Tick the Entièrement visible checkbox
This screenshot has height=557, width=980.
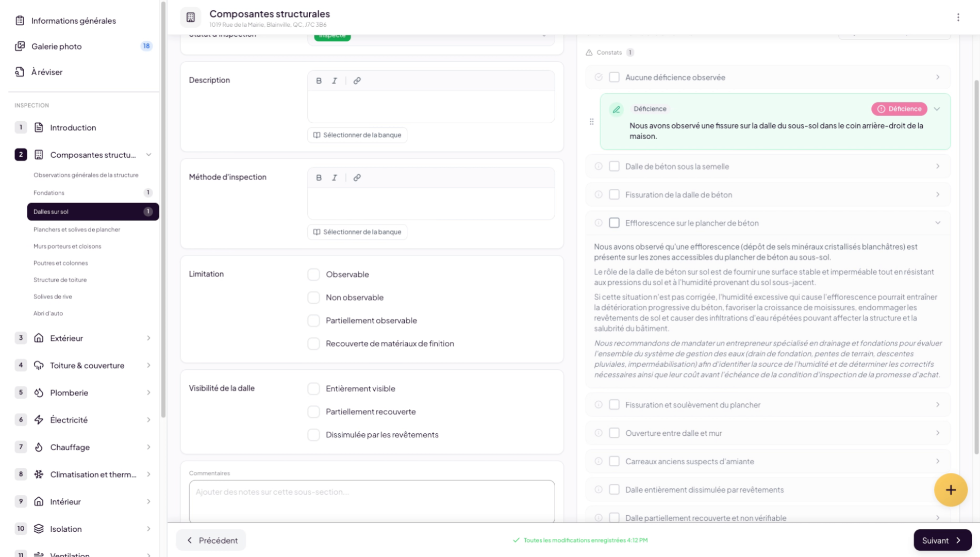(x=313, y=389)
